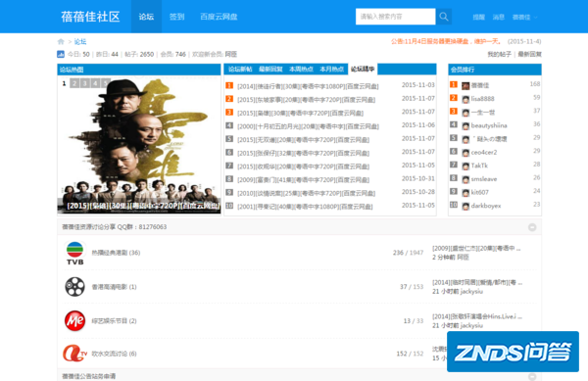
Task: Click the site logo in the header
Action: pyautogui.click(x=90, y=17)
